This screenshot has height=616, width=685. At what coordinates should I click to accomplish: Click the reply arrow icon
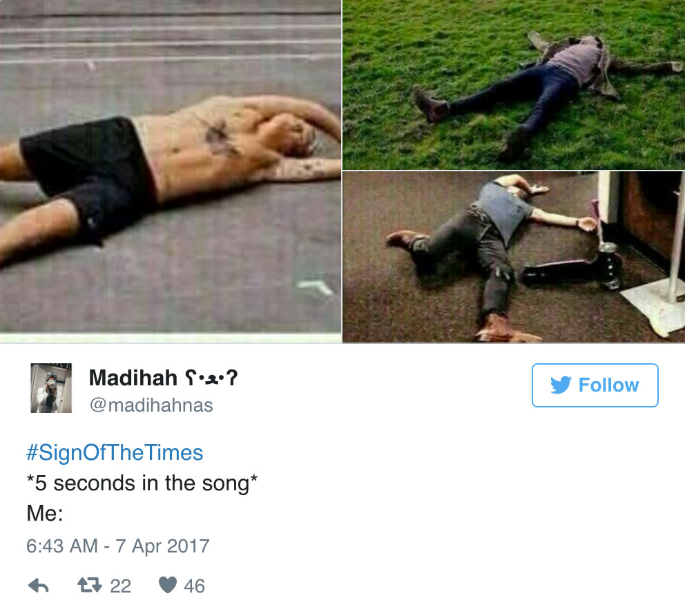(39, 586)
